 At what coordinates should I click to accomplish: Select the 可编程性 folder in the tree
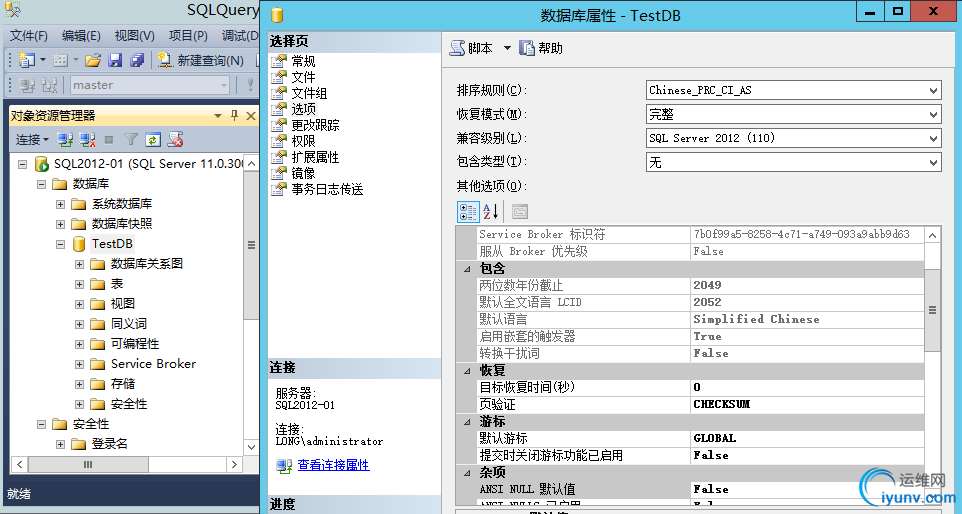tap(135, 343)
